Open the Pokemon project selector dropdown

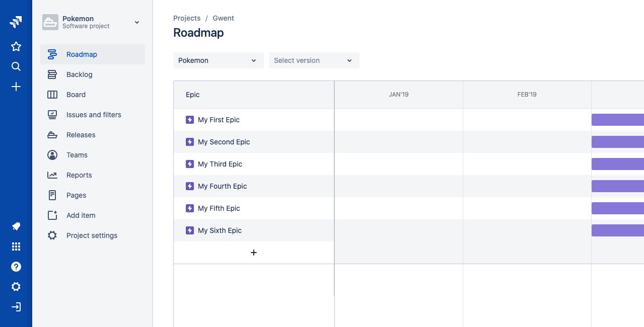pos(218,60)
